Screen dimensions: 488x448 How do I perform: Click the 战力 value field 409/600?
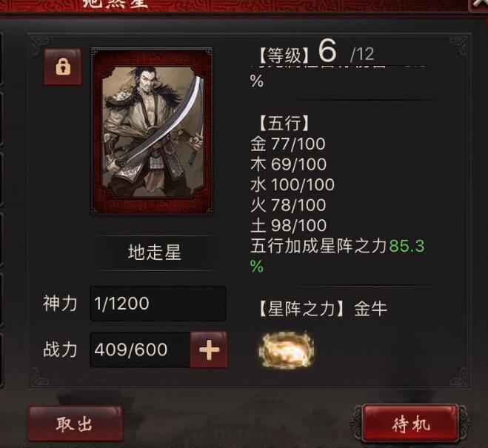click(x=140, y=350)
